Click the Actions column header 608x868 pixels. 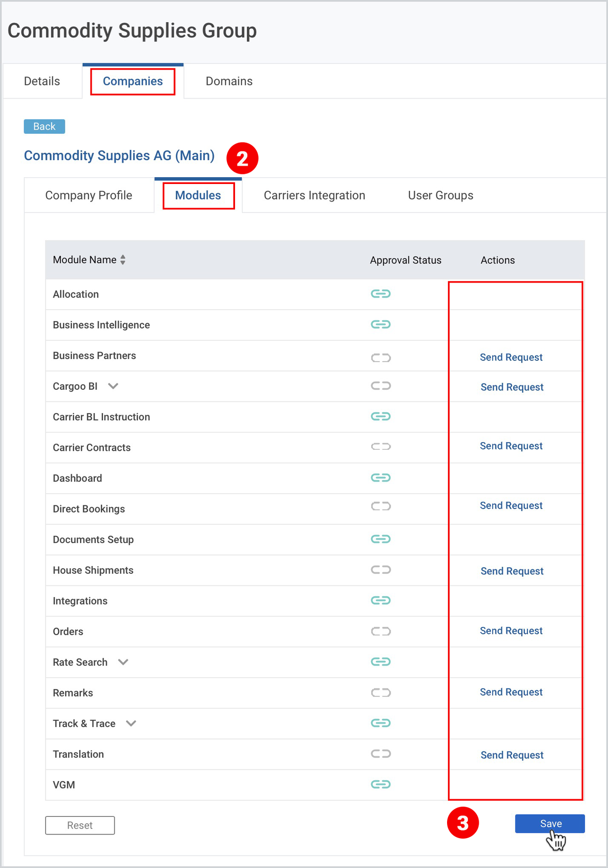click(x=498, y=260)
